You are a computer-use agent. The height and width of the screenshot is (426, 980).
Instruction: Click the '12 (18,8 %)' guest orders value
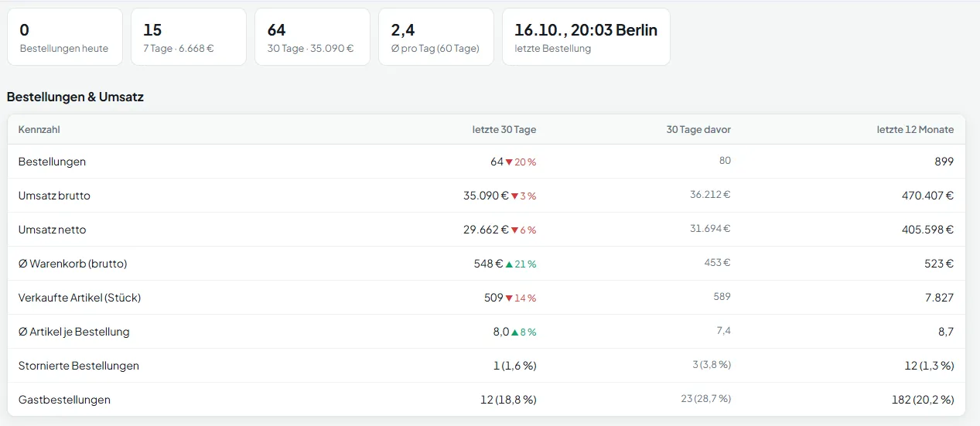(x=508, y=400)
